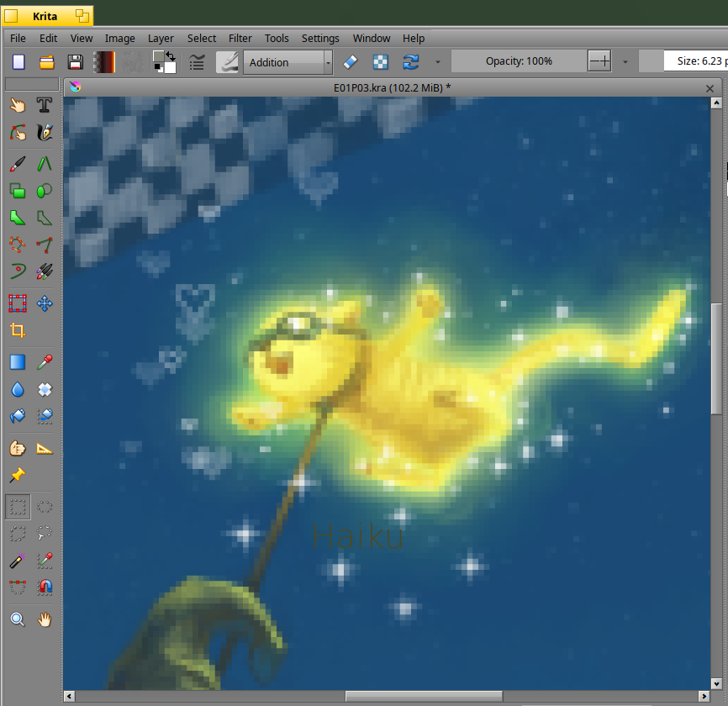Select the Magnetic Selection tool
The height and width of the screenshot is (706, 728).
(x=45, y=587)
